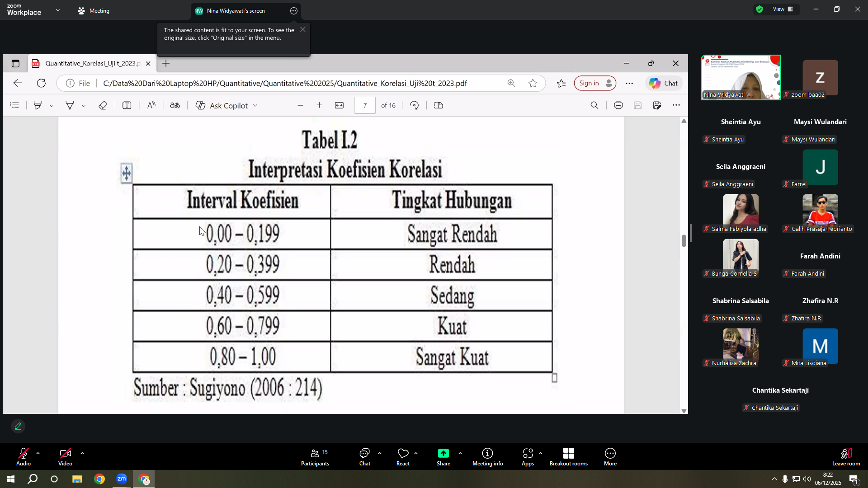Zoom out the PDF page
The image size is (868, 488).
pos(300,105)
